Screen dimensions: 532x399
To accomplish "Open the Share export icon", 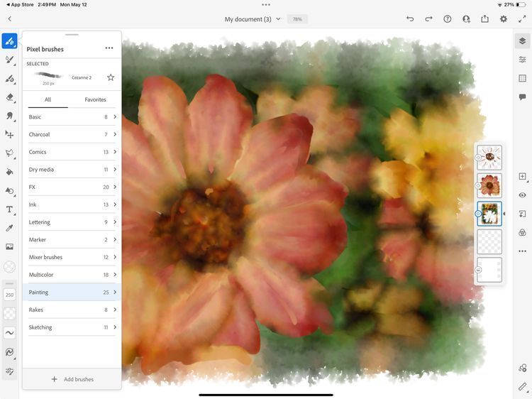I will [x=485, y=19].
